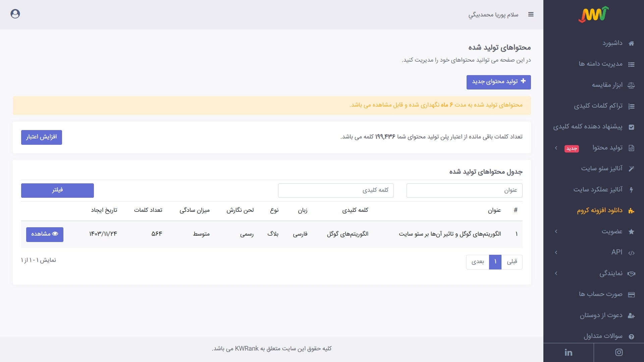Open پیشنهاد دهنده کلمه کلیدی menu item
This screenshot has height=362, width=644.
pos(588,126)
